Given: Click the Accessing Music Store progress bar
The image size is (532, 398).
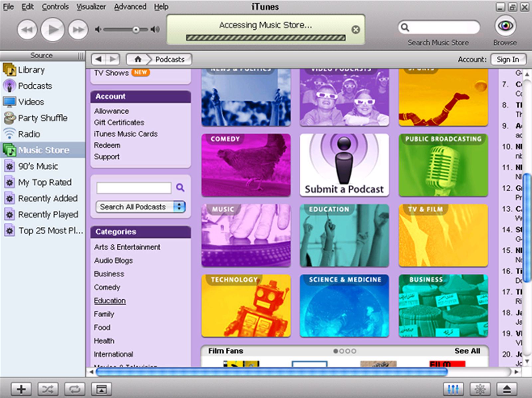Looking at the screenshot, I should tap(265, 38).
